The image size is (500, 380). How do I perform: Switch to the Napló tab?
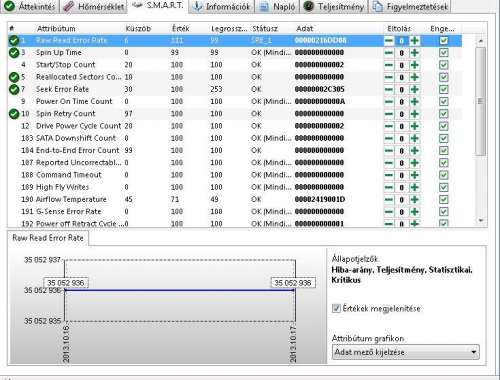[277, 6]
